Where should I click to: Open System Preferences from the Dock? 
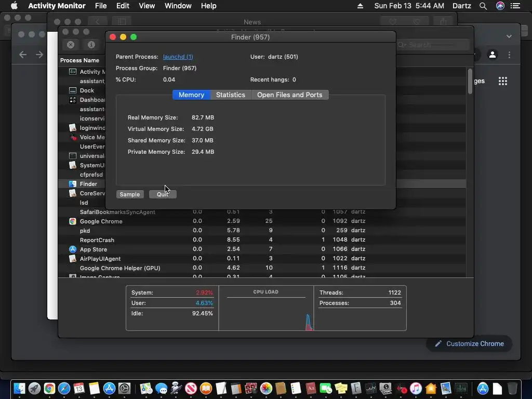pyautogui.click(x=124, y=389)
